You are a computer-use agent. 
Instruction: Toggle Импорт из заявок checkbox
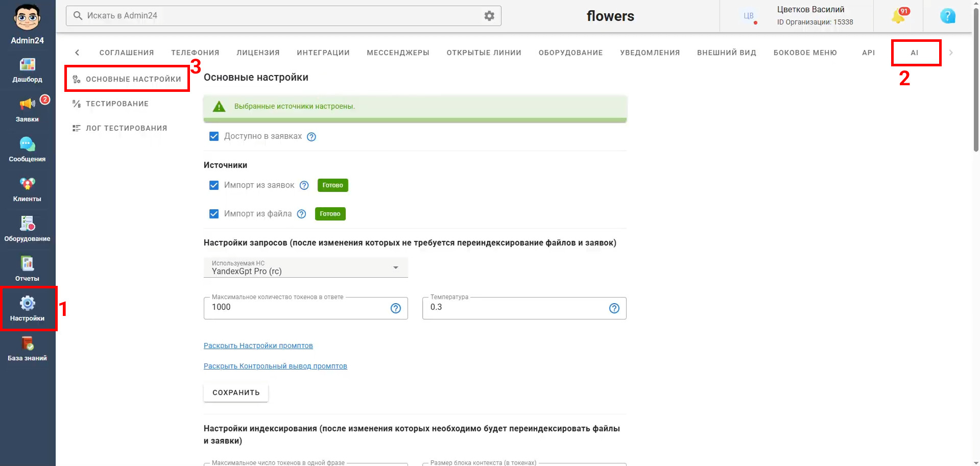point(214,185)
